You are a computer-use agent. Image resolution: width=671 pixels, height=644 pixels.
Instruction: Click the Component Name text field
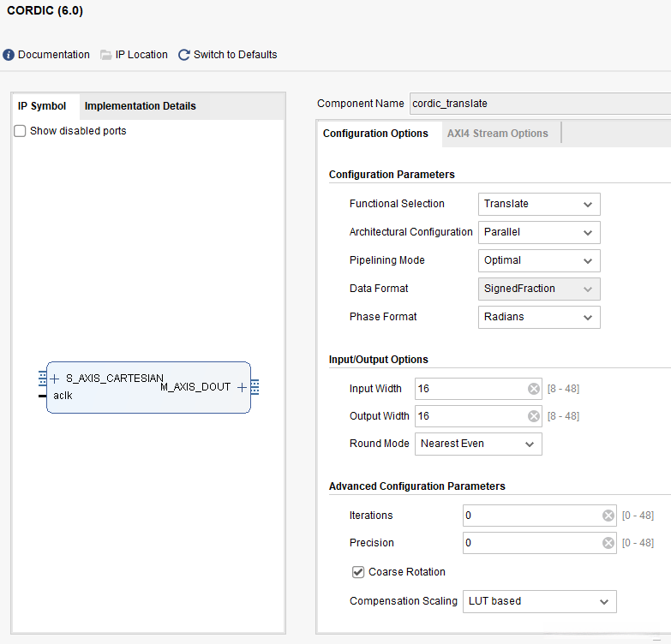pos(538,104)
